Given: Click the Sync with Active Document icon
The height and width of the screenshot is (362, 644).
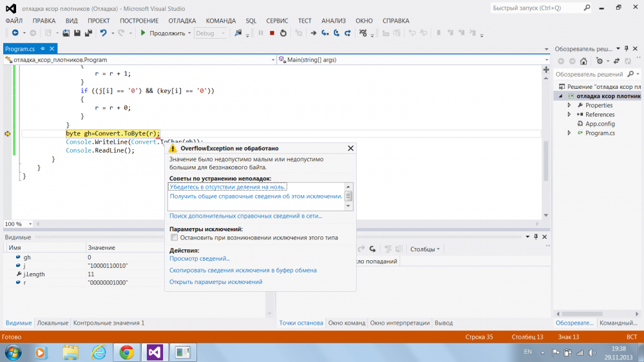Looking at the screenshot, I should pyautogui.click(x=616, y=61).
